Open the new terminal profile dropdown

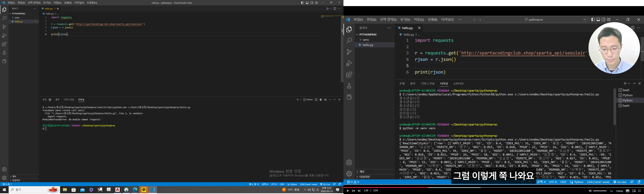pos(301,100)
